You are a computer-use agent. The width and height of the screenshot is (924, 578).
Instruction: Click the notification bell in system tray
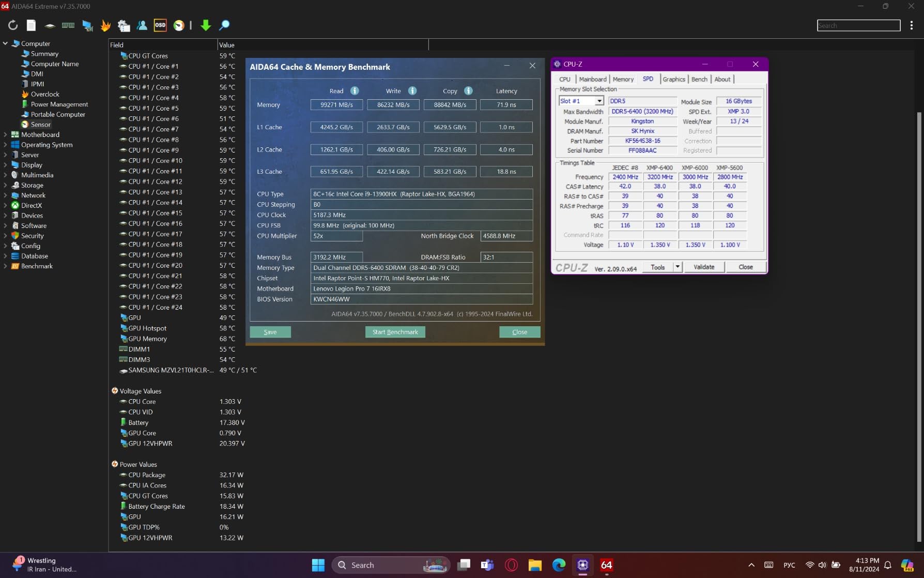[x=888, y=565]
